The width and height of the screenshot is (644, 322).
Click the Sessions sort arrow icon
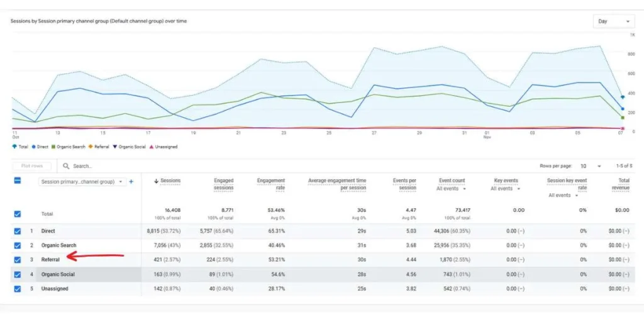click(x=157, y=181)
